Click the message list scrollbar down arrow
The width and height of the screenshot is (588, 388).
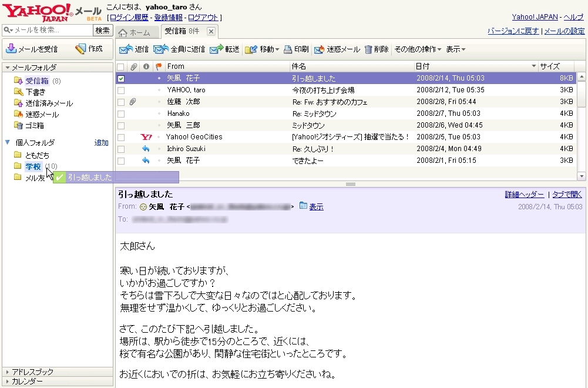pyautogui.click(x=582, y=176)
